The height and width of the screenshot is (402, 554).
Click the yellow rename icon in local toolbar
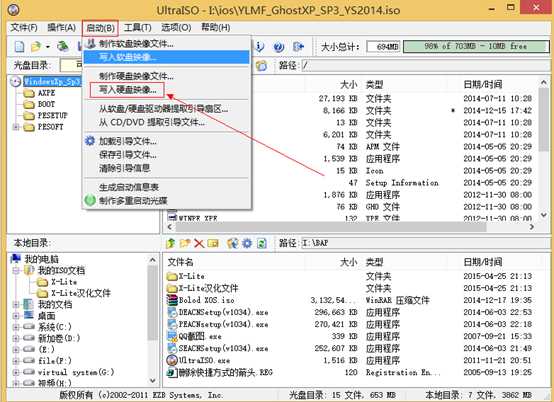[213, 243]
